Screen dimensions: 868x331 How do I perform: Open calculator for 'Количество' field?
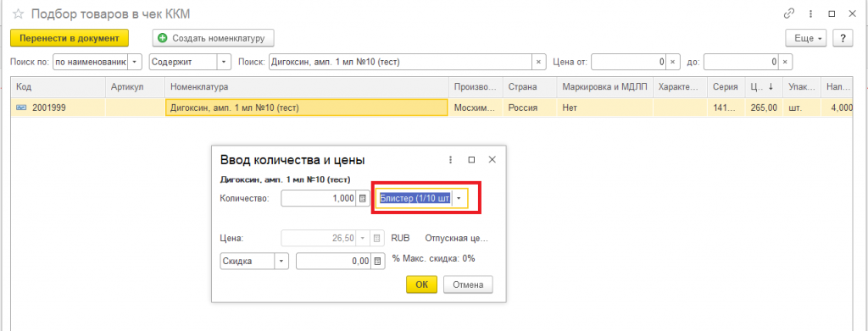pos(363,198)
